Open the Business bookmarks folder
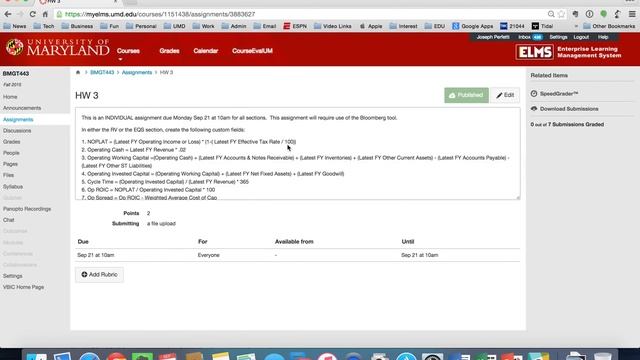The image size is (640, 360). 77,26
